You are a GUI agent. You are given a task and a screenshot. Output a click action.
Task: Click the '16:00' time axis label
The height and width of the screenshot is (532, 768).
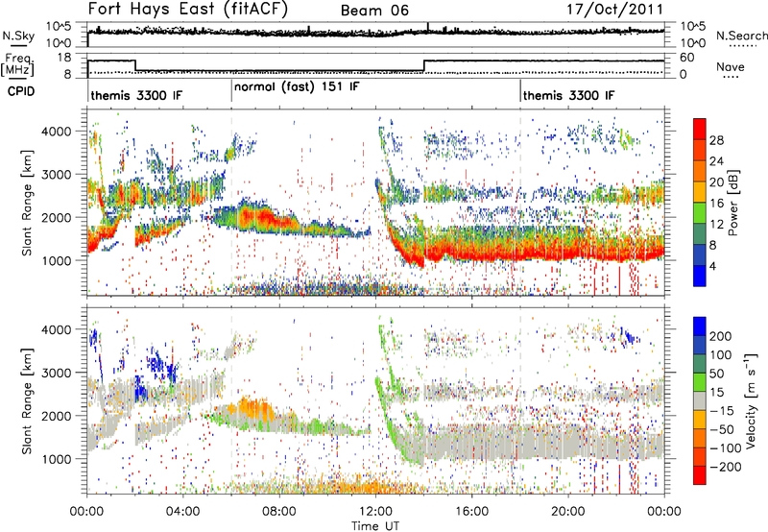(x=471, y=512)
